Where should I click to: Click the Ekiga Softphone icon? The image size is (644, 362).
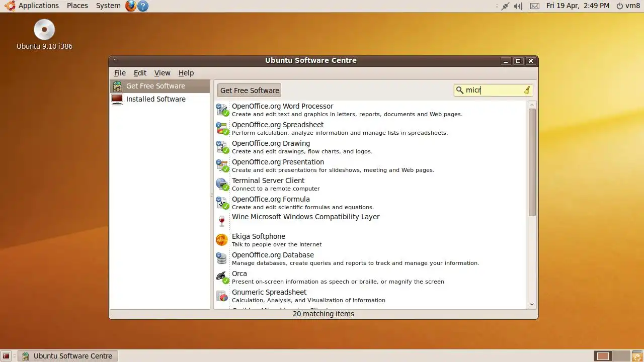pyautogui.click(x=222, y=240)
